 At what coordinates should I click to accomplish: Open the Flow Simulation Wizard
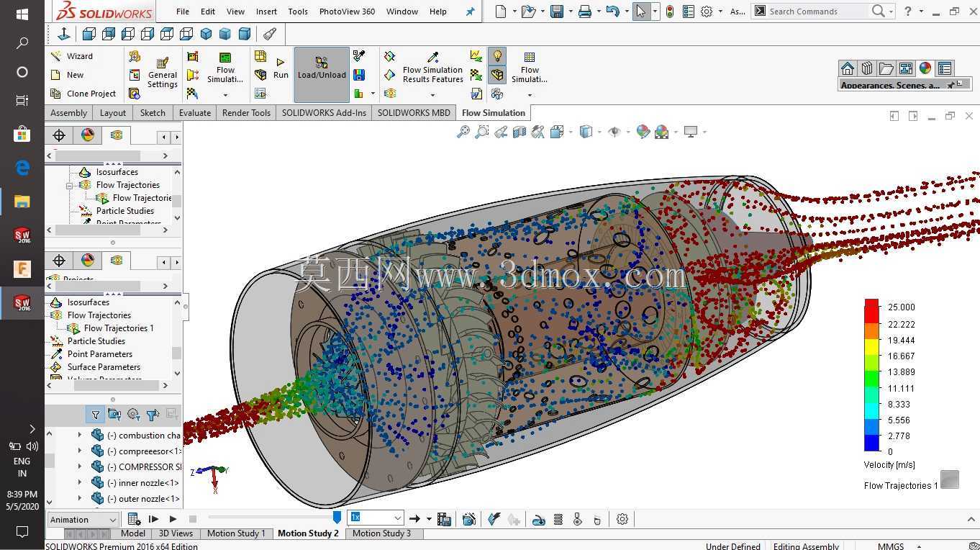point(71,56)
